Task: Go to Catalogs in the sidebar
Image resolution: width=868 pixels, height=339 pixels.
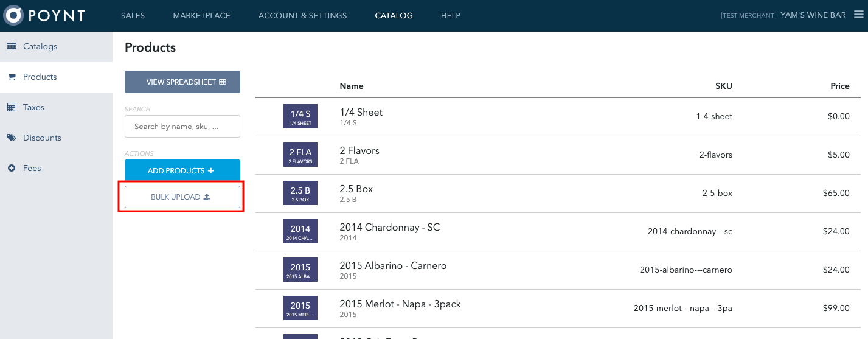Action: 56,46
